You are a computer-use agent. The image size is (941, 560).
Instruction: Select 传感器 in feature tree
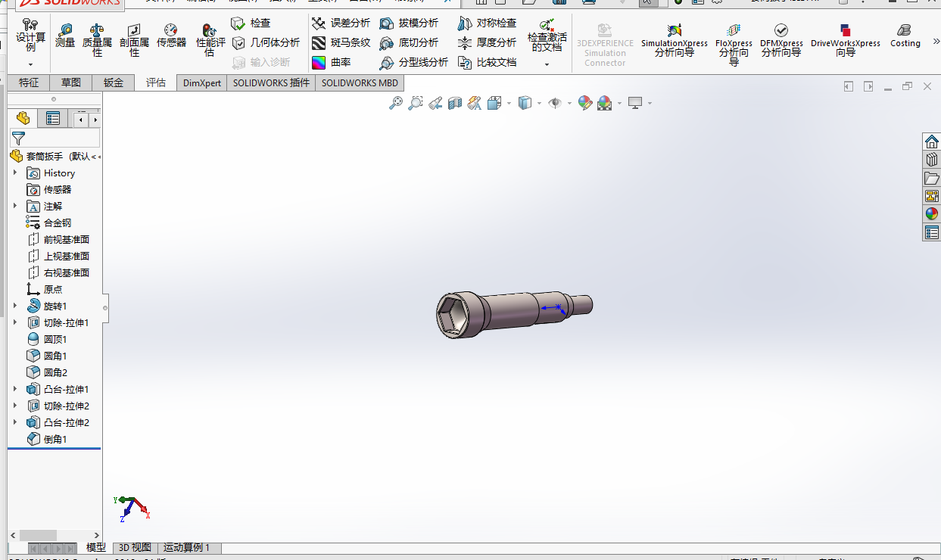49,189
